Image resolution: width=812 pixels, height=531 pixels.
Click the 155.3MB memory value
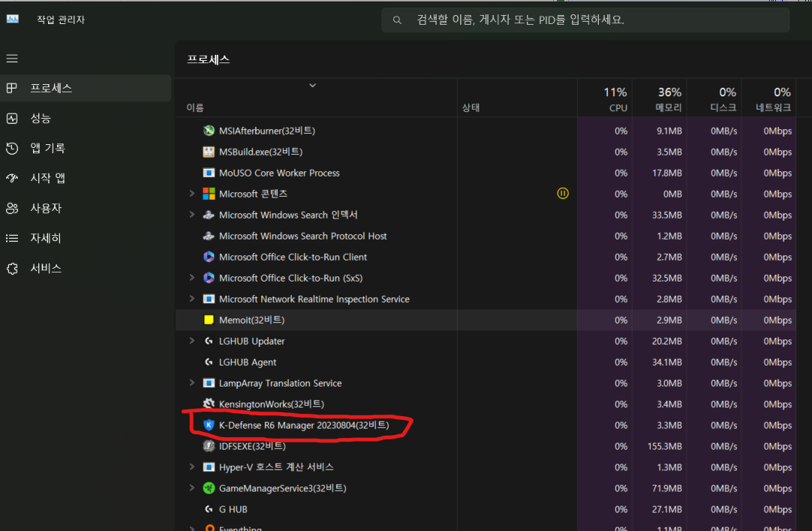click(664, 446)
